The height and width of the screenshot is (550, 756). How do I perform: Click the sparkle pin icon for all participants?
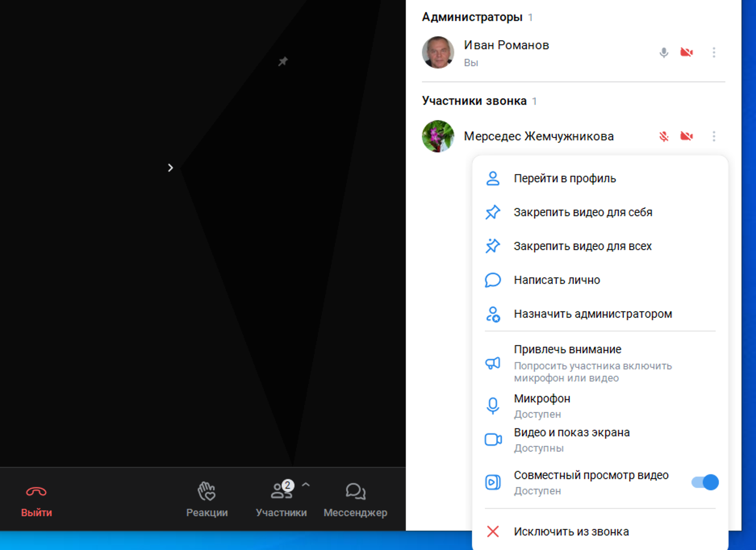(x=493, y=246)
